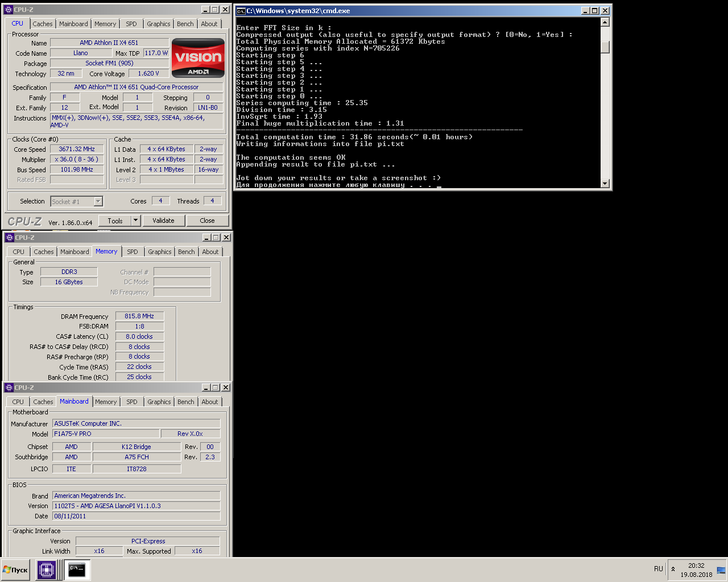
Task: Click the BIOS Date field 08/11/2011
Action: click(x=136, y=516)
